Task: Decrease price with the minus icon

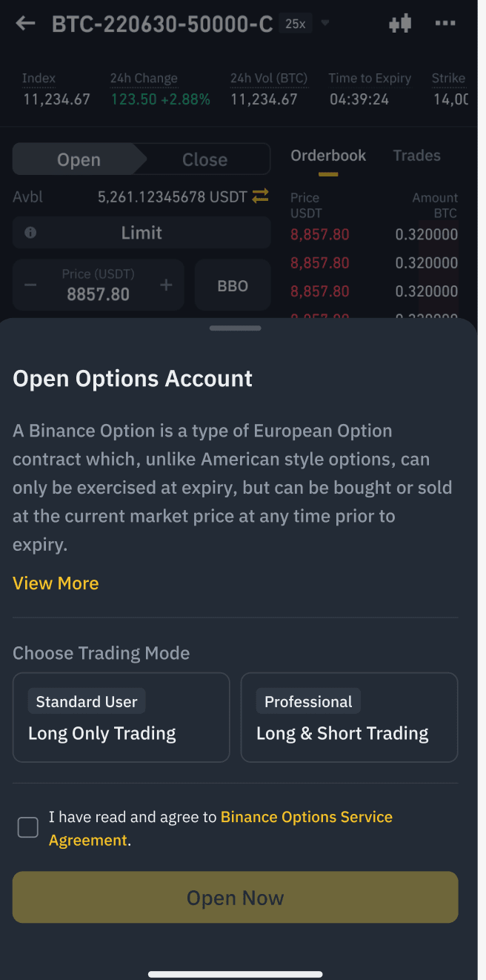Action: (x=30, y=285)
